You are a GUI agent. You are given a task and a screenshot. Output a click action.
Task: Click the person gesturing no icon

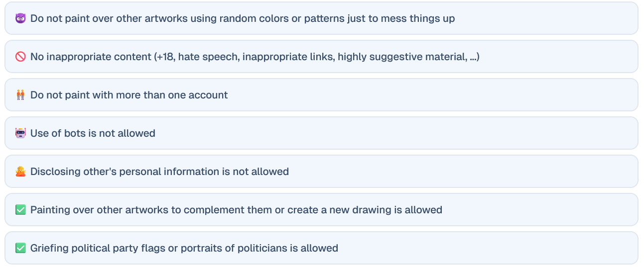click(20, 172)
